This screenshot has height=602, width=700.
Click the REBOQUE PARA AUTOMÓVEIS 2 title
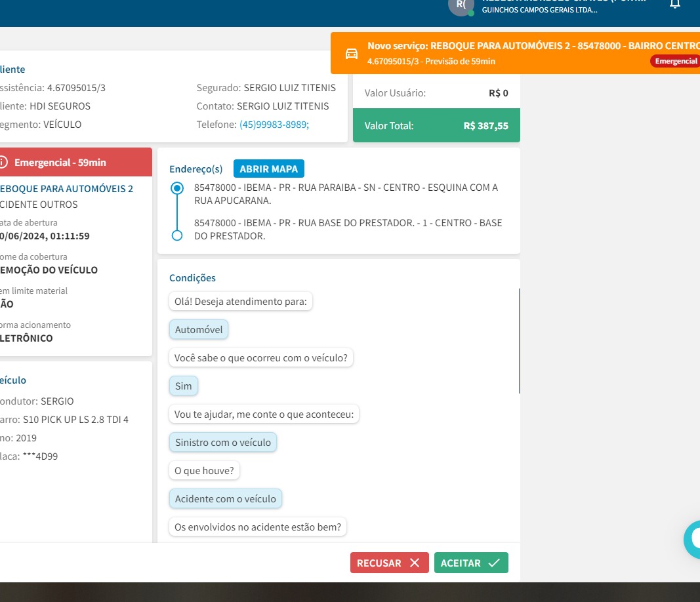pos(66,189)
